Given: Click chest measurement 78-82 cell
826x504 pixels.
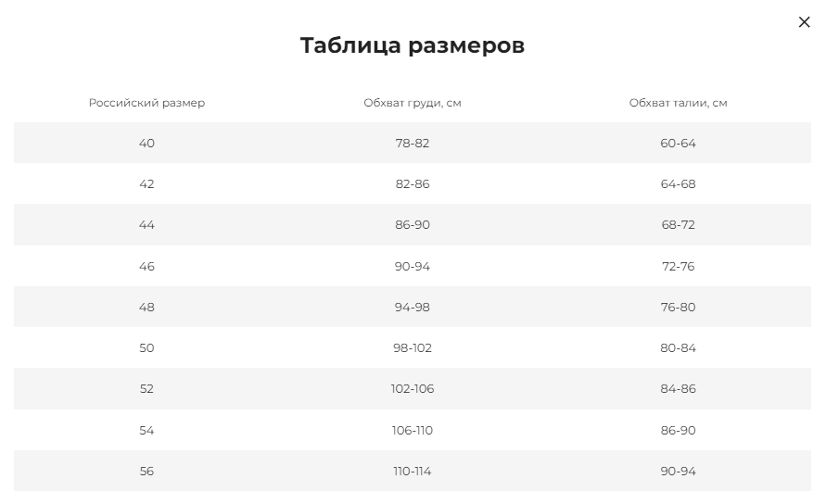Looking at the screenshot, I should coord(413,144).
